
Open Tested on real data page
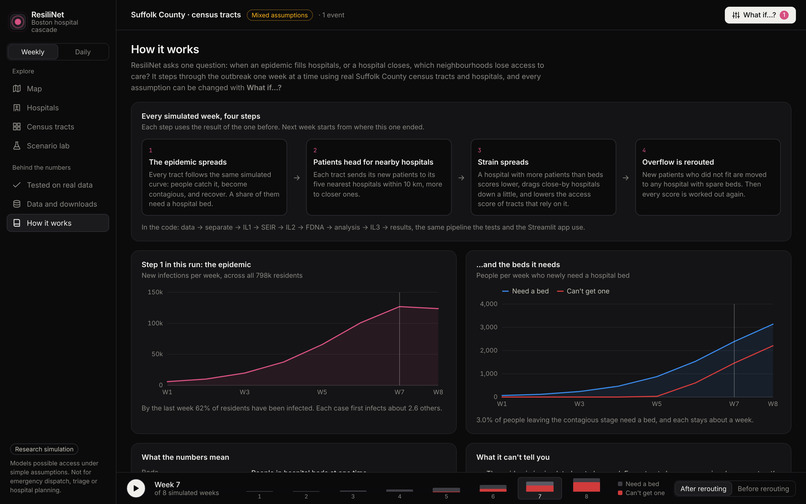(58, 185)
